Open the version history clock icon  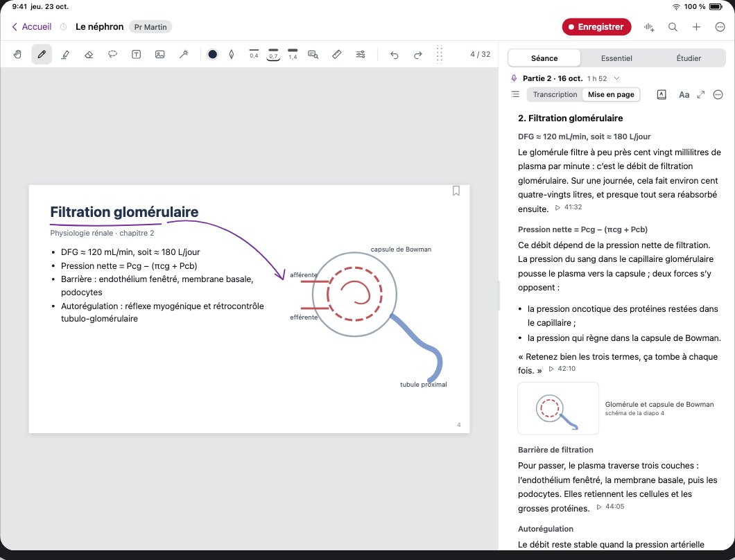[x=63, y=27]
